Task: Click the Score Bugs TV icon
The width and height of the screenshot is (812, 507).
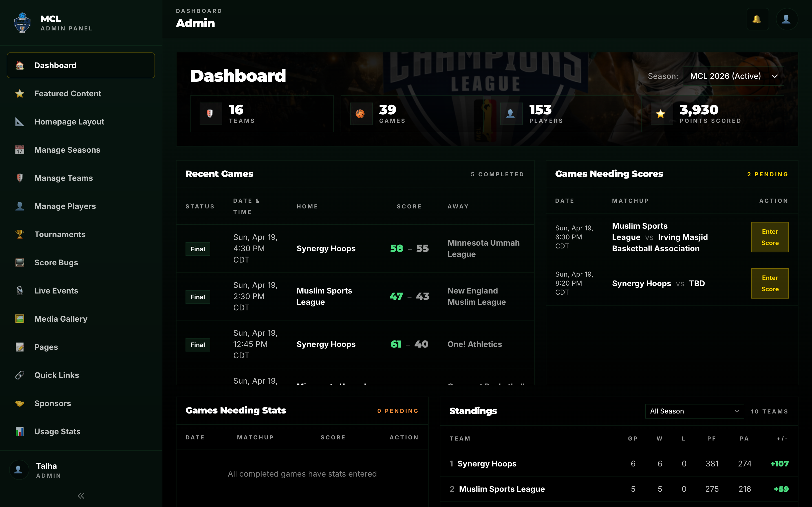Action: click(20, 263)
